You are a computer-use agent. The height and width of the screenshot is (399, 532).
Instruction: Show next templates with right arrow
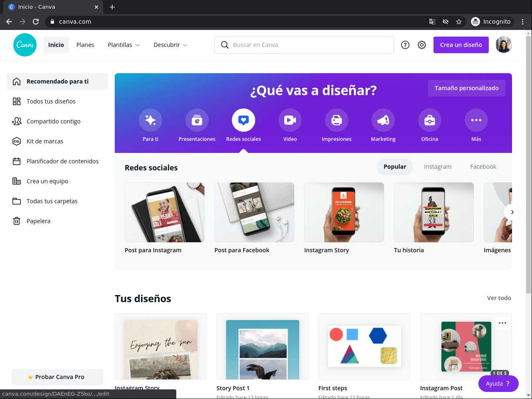click(x=512, y=212)
